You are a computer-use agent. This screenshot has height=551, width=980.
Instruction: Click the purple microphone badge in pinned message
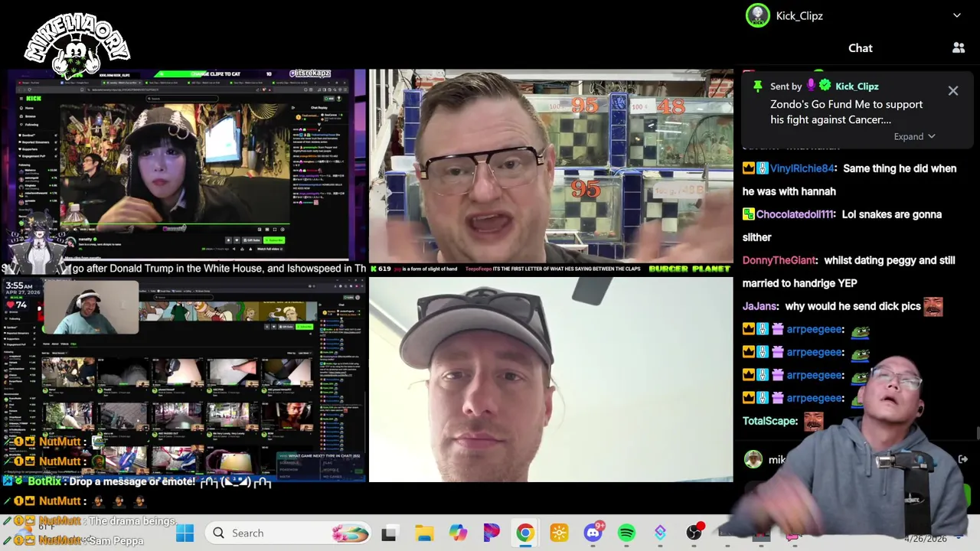[812, 86]
